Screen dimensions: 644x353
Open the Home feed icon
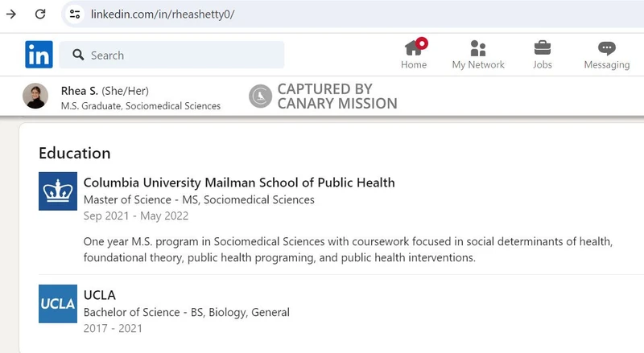pyautogui.click(x=414, y=48)
